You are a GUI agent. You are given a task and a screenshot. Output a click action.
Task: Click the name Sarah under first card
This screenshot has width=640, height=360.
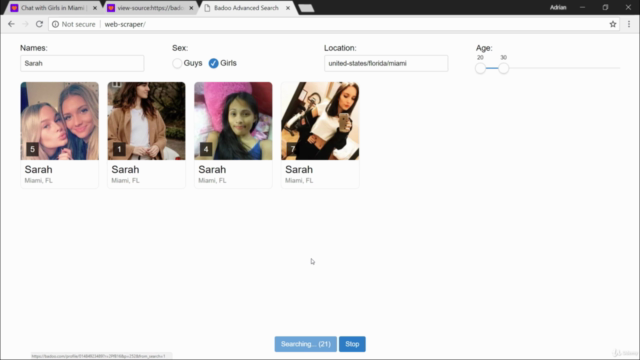coord(38,169)
